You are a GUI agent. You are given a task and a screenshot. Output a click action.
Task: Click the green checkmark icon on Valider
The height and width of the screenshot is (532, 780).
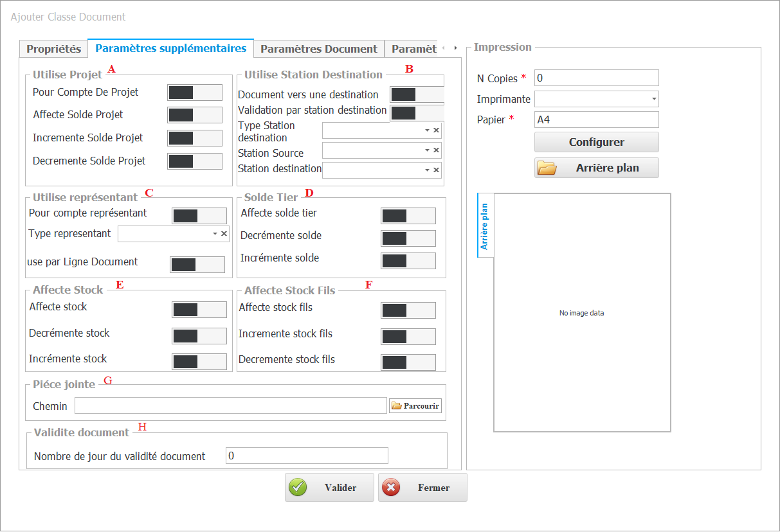coord(298,488)
